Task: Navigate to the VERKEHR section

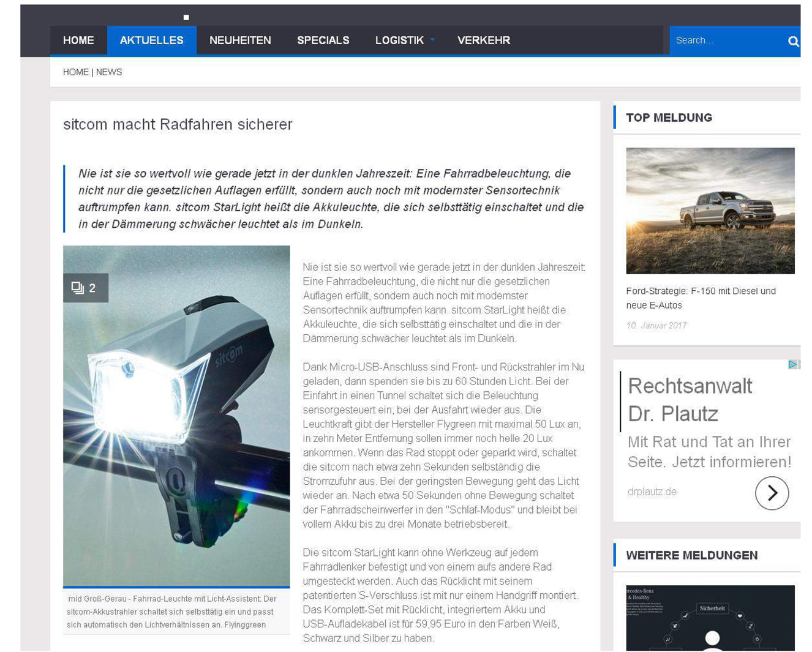Action: [x=483, y=40]
